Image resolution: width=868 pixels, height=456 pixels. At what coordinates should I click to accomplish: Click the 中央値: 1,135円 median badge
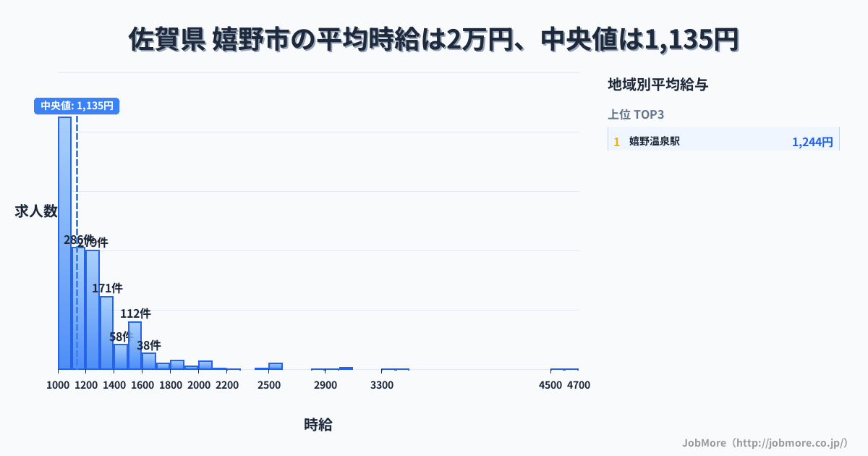click(x=77, y=106)
